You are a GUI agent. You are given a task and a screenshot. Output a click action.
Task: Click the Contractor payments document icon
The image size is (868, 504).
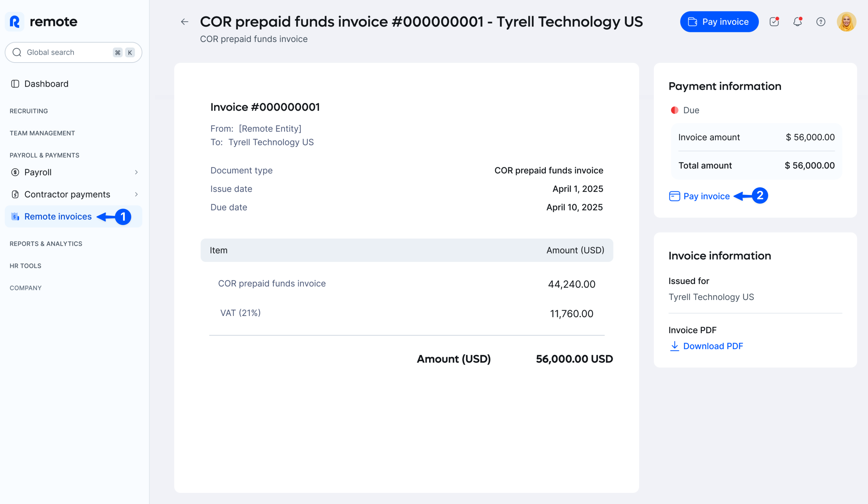[x=15, y=194]
